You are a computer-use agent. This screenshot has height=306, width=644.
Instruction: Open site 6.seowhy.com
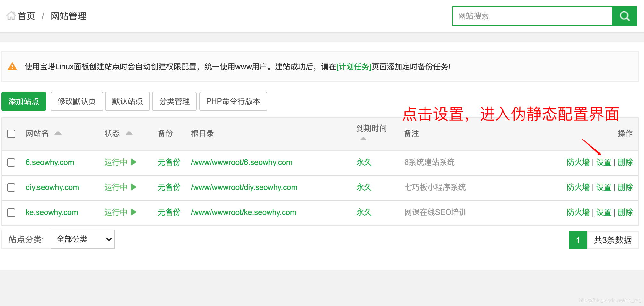pos(50,162)
